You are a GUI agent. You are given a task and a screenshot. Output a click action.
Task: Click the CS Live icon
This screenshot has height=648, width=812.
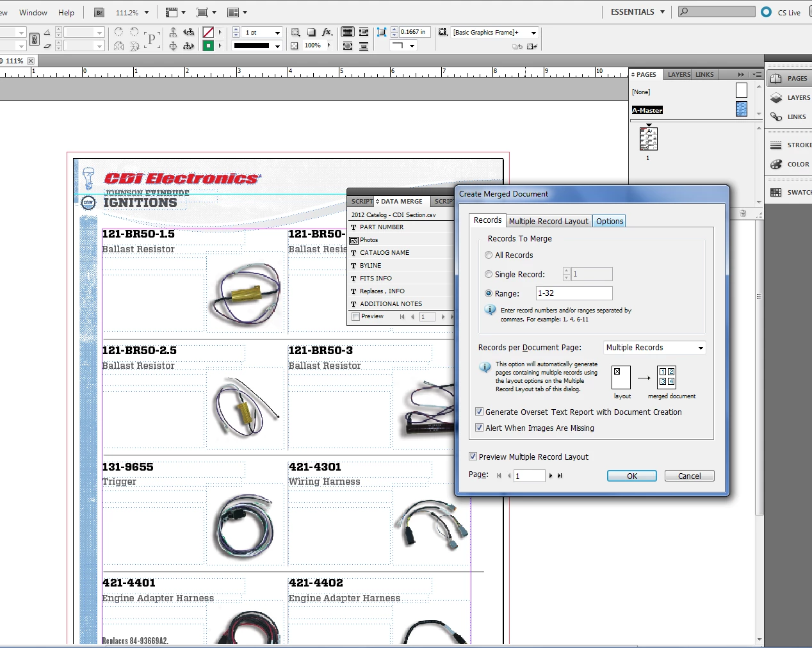tap(767, 12)
